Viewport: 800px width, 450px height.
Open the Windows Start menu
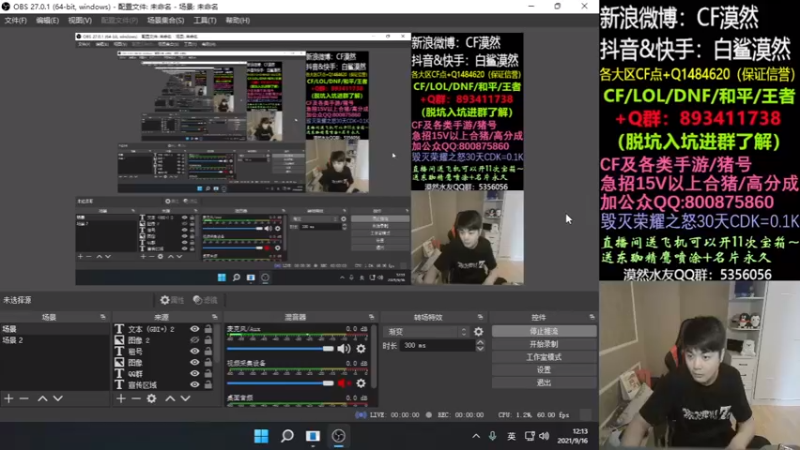pyautogui.click(x=261, y=436)
